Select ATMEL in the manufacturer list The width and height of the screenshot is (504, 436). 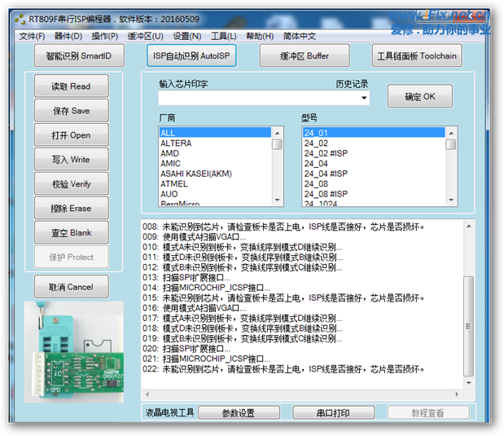pyautogui.click(x=173, y=184)
